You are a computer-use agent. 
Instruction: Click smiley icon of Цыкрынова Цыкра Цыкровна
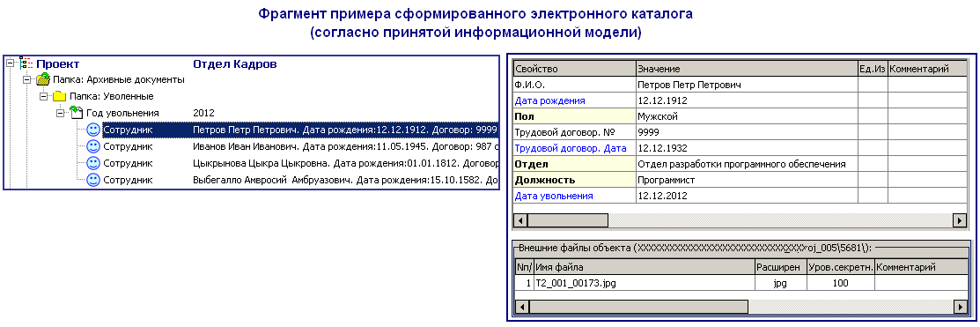tap(93, 163)
